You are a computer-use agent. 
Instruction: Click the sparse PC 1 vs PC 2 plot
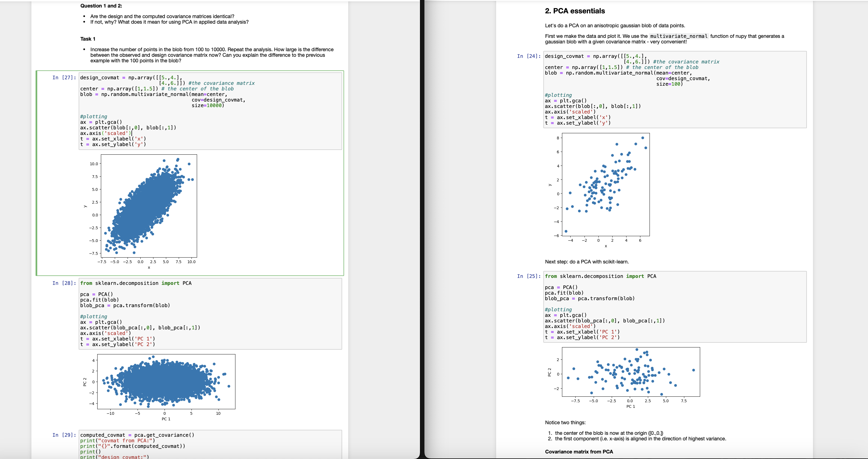630,372
